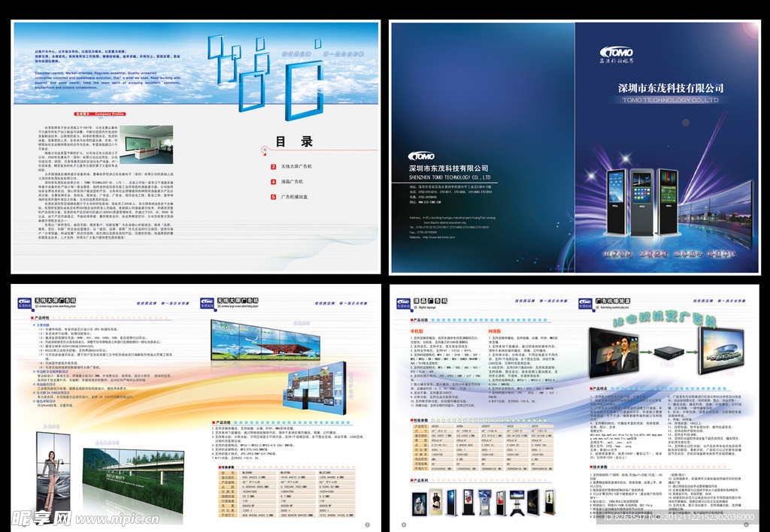Click the red number 4 contents marker
The image size is (770, 532).
(x=274, y=182)
